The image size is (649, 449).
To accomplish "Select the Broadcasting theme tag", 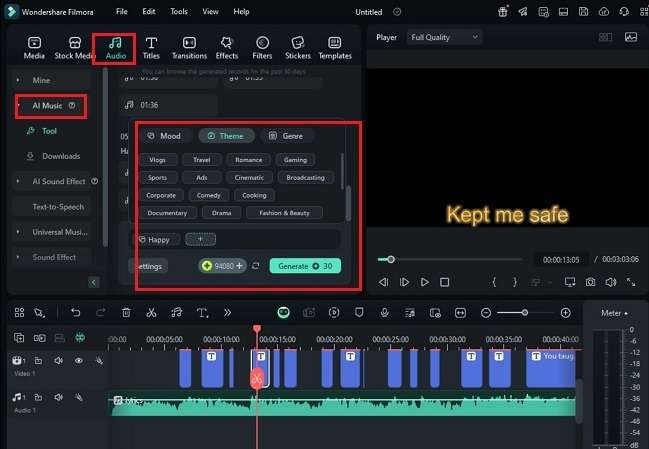I will tap(305, 178).
